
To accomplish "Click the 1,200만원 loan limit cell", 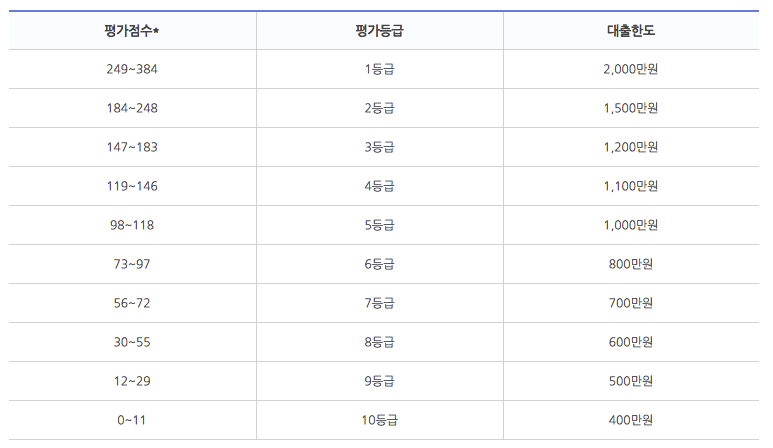I will pyautogui.click(x=630, y=147).
